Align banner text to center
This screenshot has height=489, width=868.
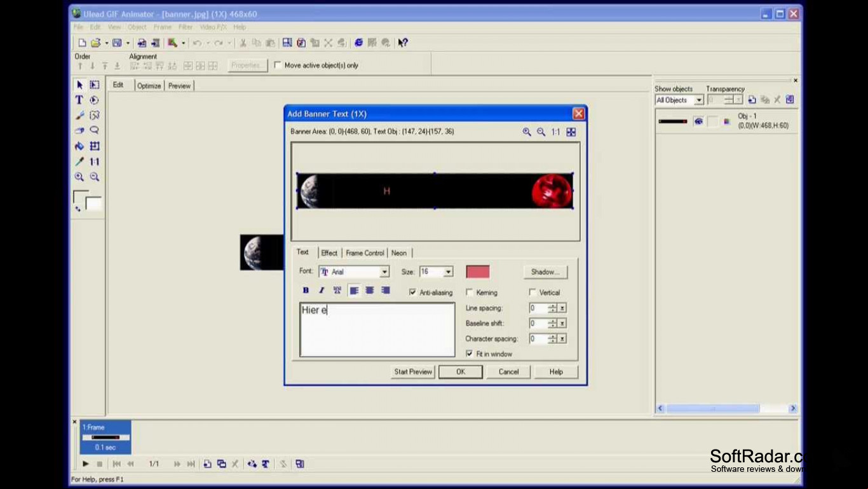370,291
